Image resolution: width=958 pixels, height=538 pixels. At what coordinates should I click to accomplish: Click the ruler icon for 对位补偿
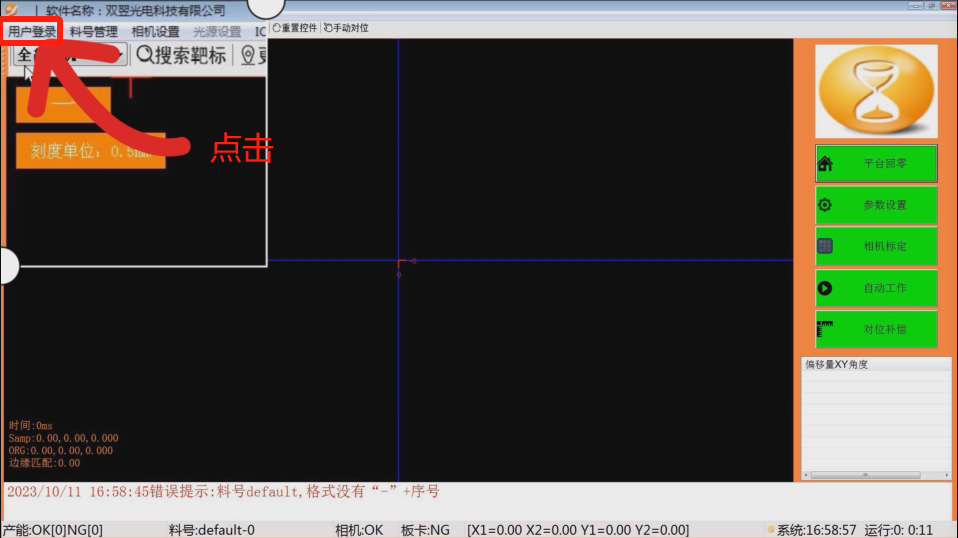pos(825,329)
